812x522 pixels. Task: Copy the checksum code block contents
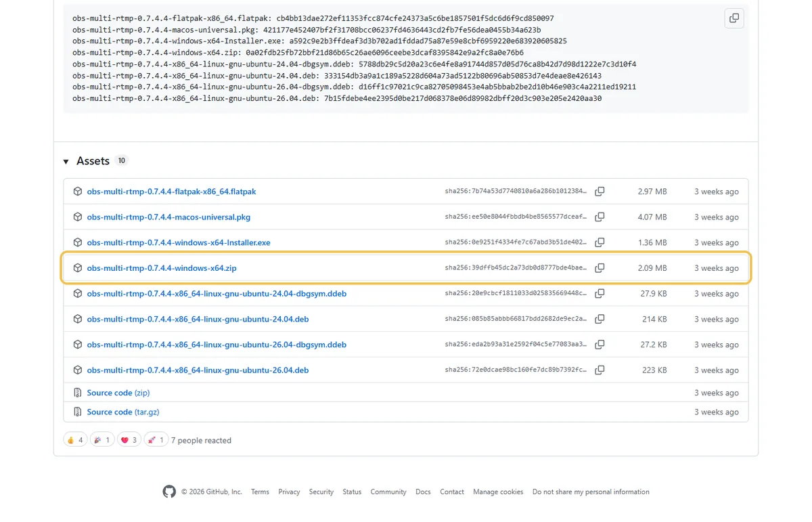pos(734,18)
